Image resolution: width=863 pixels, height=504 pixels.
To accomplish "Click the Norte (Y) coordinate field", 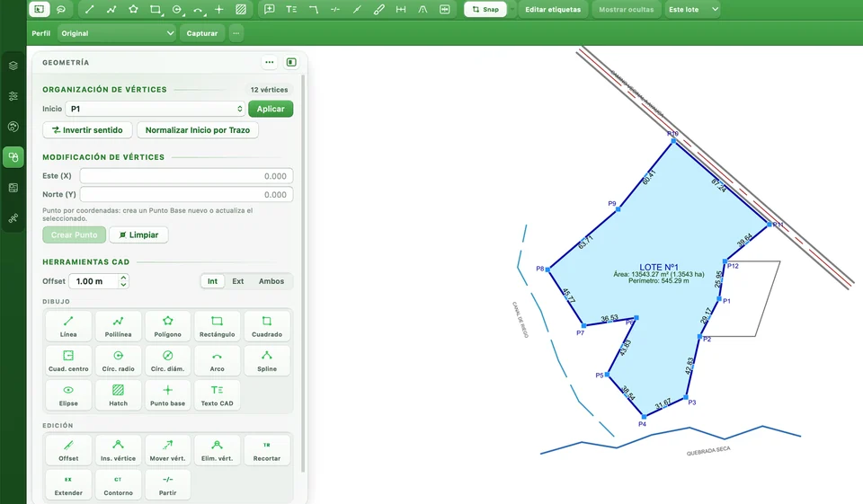I will tap(187, 194).
